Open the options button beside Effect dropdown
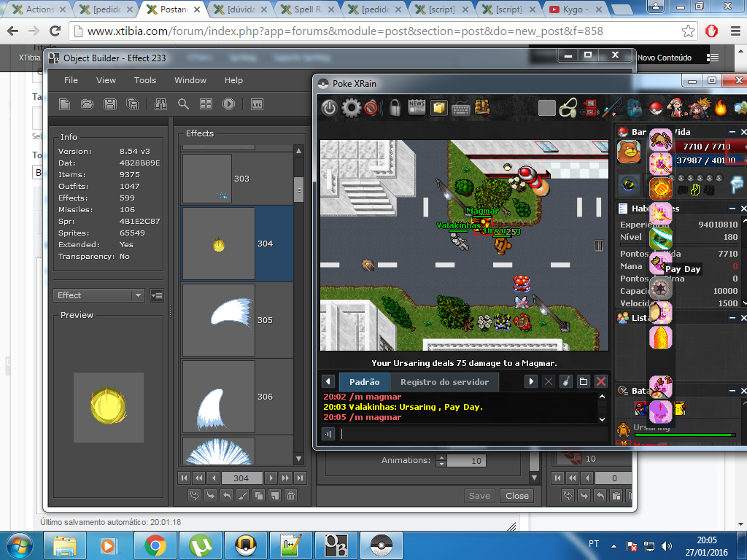 tap(157, 295)
